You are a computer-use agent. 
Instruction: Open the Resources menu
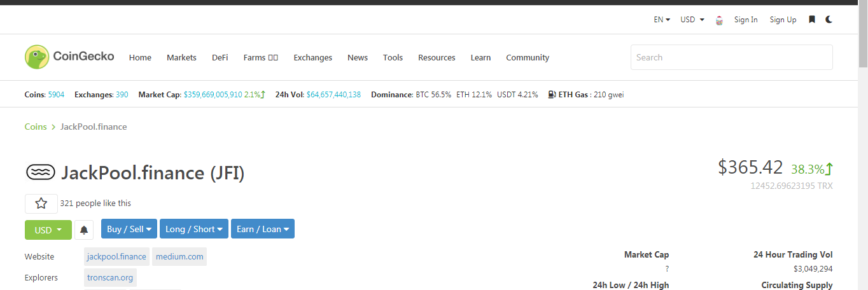437,57
